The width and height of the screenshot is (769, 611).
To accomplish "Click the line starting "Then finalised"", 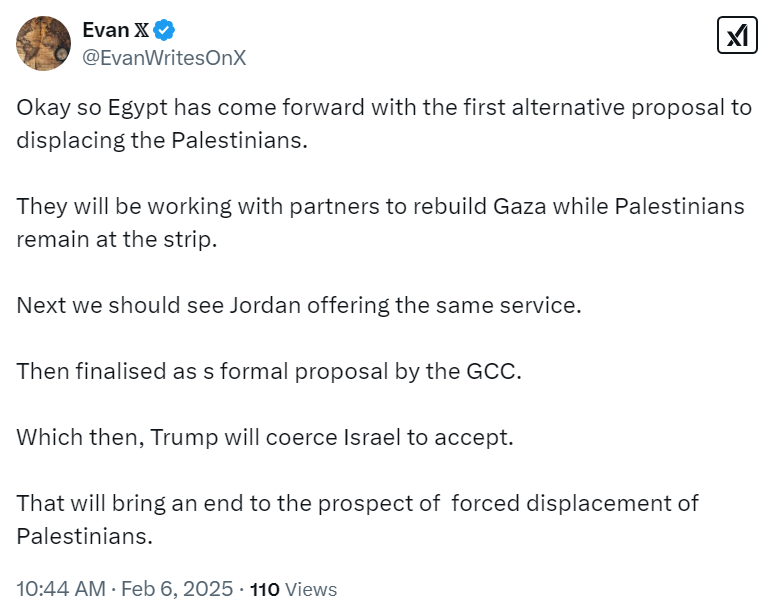I will tap(269, 371).
